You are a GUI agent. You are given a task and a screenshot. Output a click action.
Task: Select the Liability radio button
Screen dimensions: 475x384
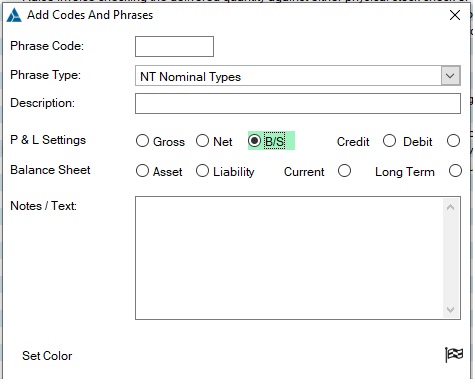[x=202, y=171]
